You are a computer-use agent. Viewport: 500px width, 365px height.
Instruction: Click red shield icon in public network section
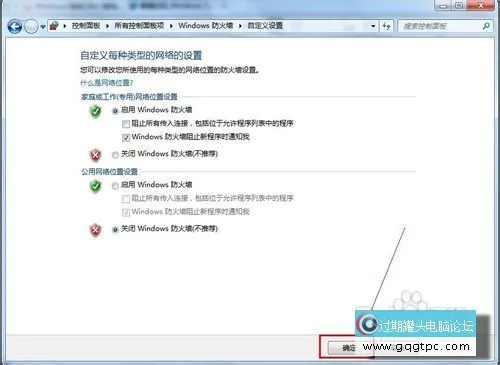point(96,230)
